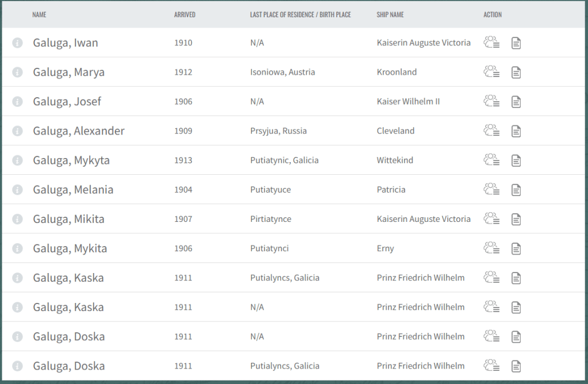
Task: Click passenger list icon for Galuga, Alexander
Action: [491, 130]
